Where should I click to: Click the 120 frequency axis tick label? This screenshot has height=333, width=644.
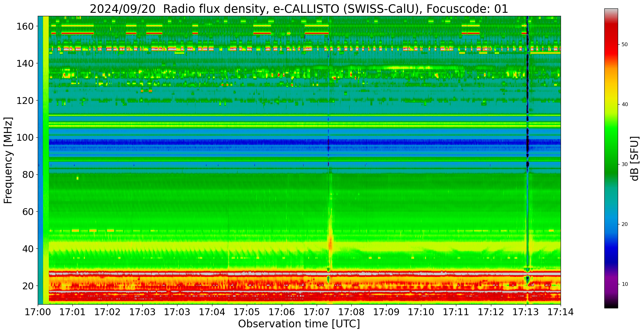pyautogui.click(x=25, y=100)
